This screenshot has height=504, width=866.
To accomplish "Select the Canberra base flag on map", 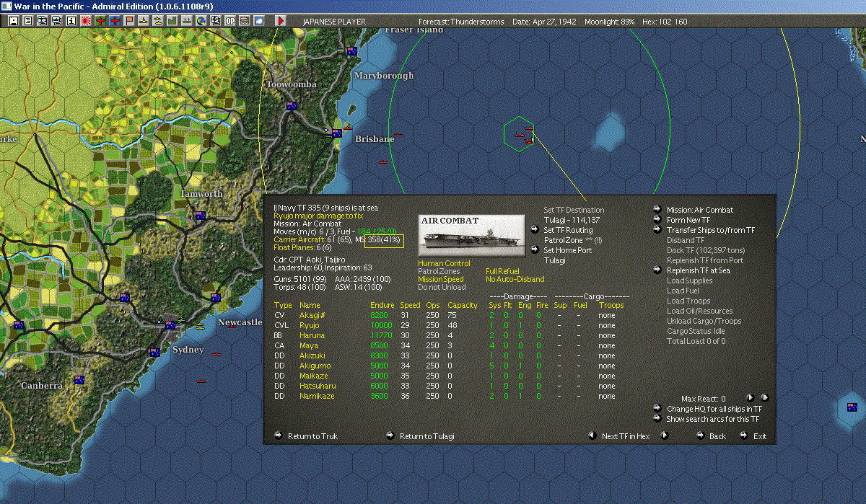I will pyautogui.click(x=79, y=380).
